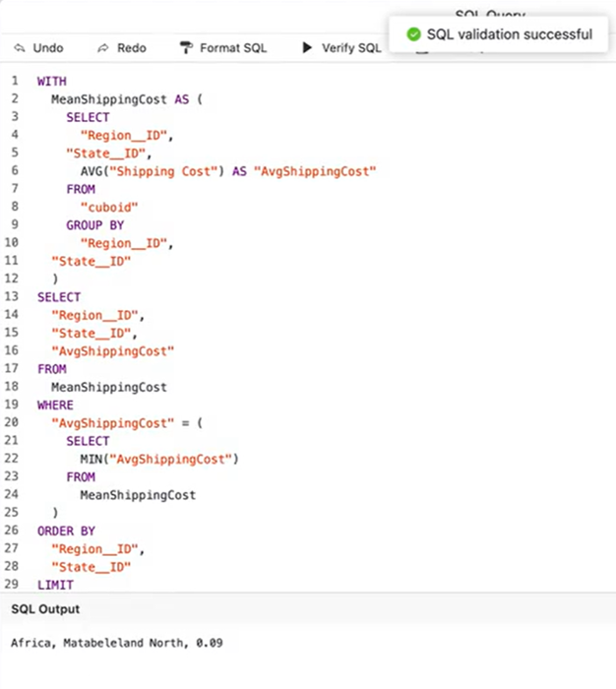Click the Redo arrow icon
This screenshot has height=689, width=616.
click(104, 47)
